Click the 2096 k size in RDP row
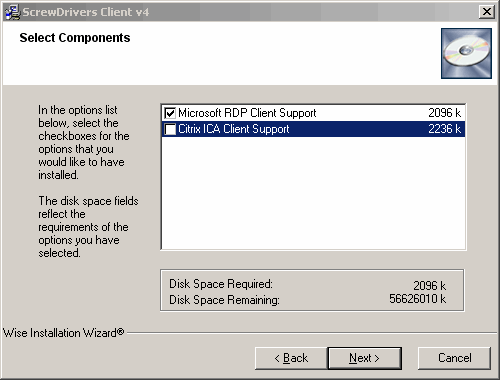Screen dimensions: 500x380 tap(445, 113)
